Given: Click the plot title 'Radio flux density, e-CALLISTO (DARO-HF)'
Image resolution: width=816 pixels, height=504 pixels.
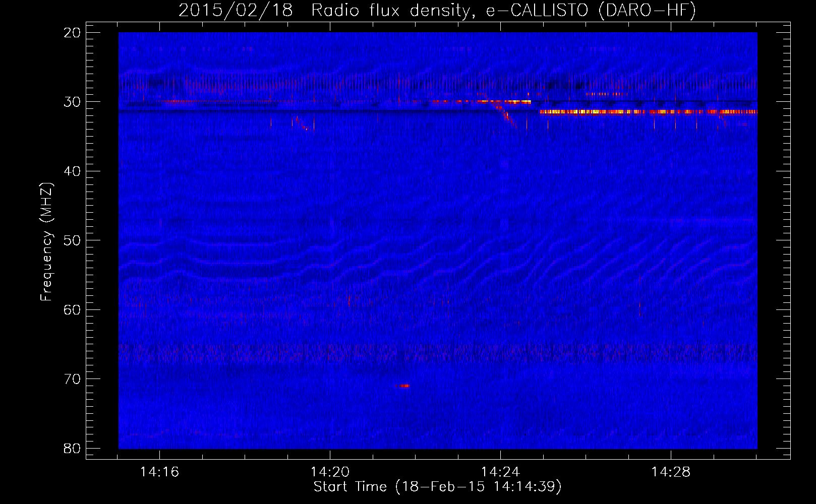Looking at the screenshot, I should (x=503, y=11).
